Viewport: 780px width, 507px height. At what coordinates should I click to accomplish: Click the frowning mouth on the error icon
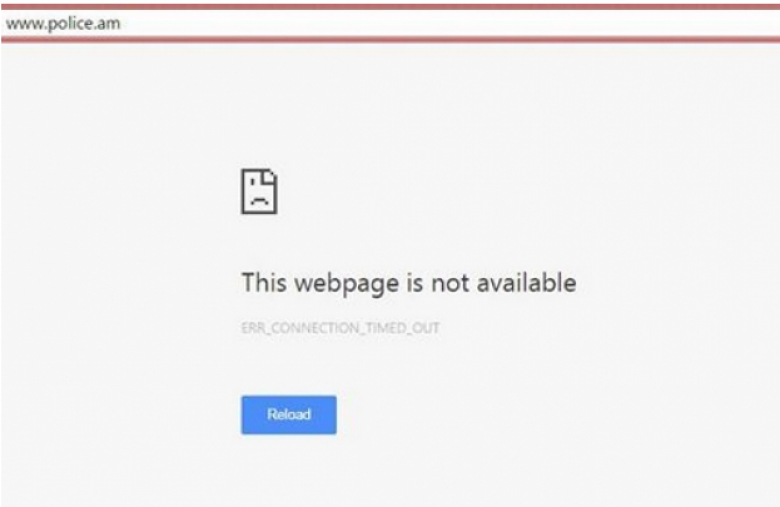(260, 201)
